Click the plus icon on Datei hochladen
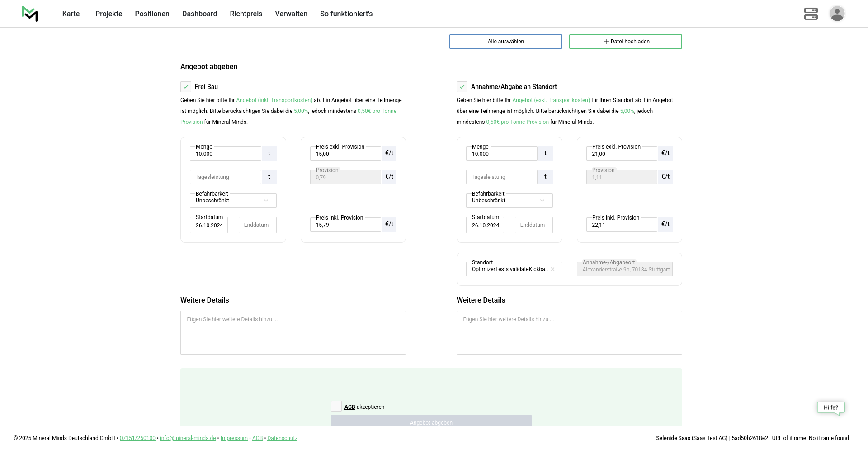 pos(606,42)
